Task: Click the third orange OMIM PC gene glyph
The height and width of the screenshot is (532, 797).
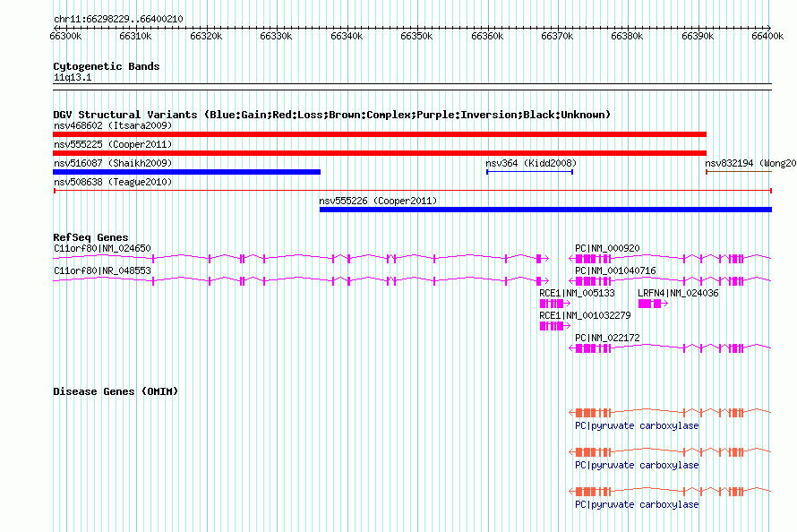Action: 670,492
